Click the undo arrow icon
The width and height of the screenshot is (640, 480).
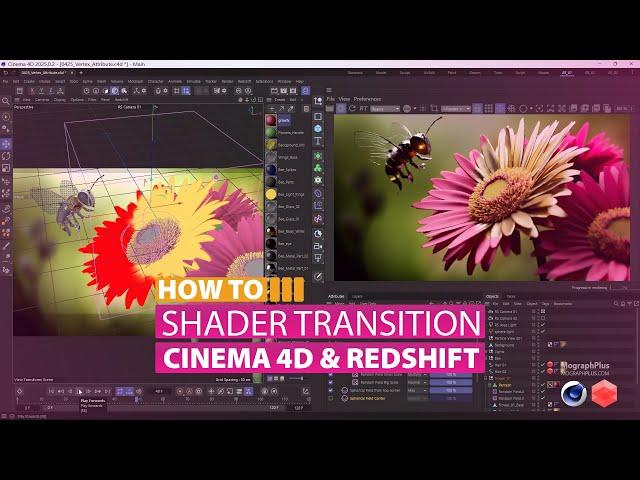tap(6, 73)
